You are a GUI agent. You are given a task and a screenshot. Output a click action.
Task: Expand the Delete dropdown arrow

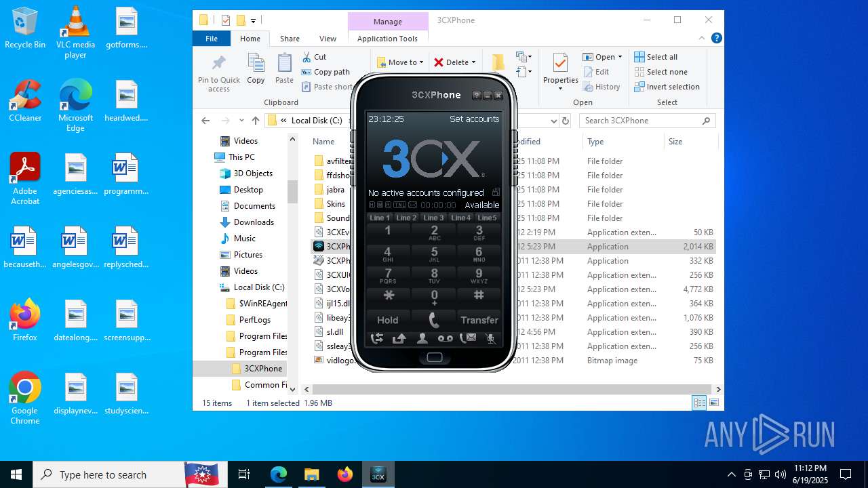pyautogui.click(x=473, y=62)
